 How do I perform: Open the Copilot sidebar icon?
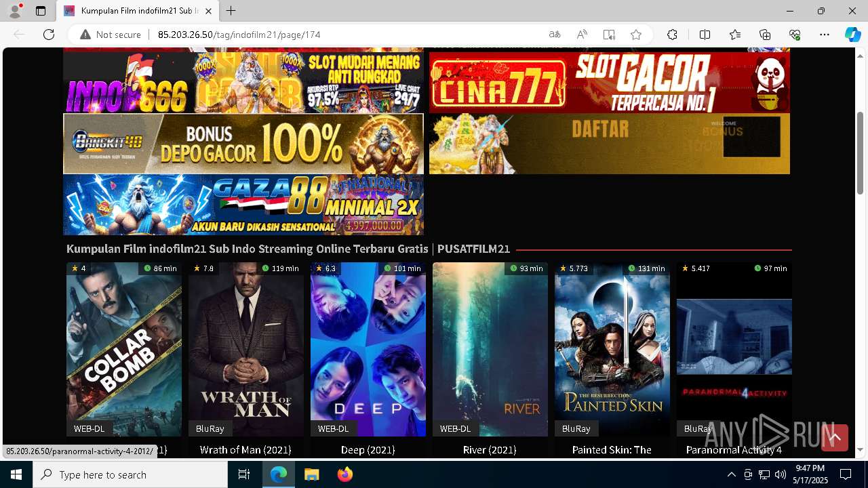point(852,35)
